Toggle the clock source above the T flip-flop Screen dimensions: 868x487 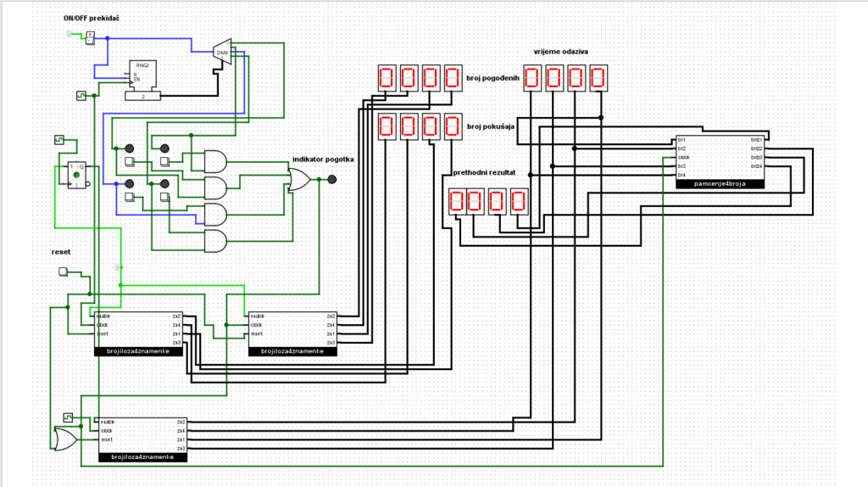(59, 138)
